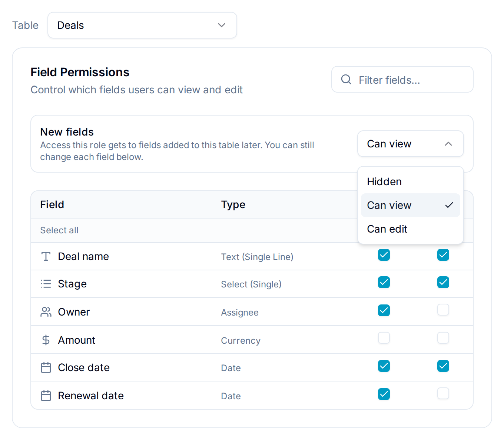Focus the Filter fields search input
This screenshot has width=504, height=440.
[402, 79]
